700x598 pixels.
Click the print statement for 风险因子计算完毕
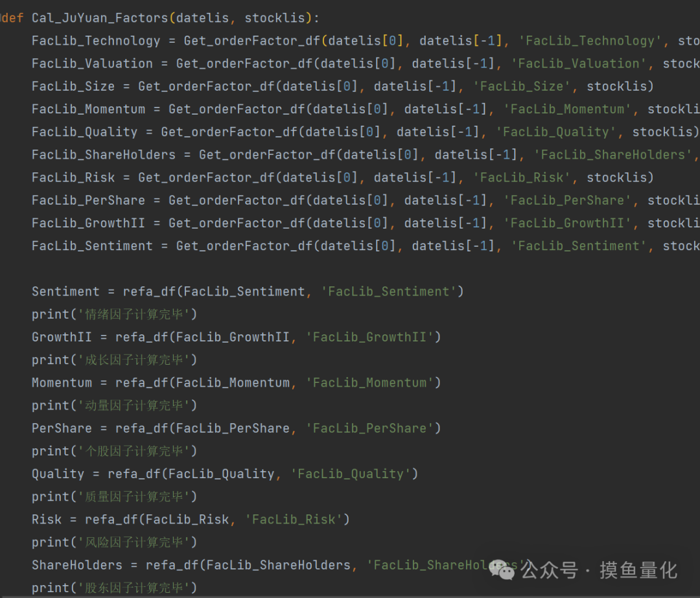pos(114,542)
